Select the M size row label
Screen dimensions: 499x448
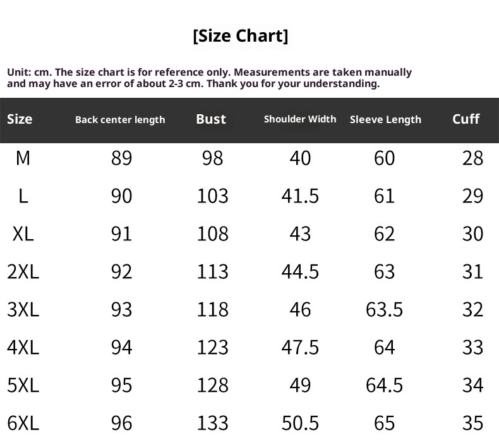coord(23,158)
